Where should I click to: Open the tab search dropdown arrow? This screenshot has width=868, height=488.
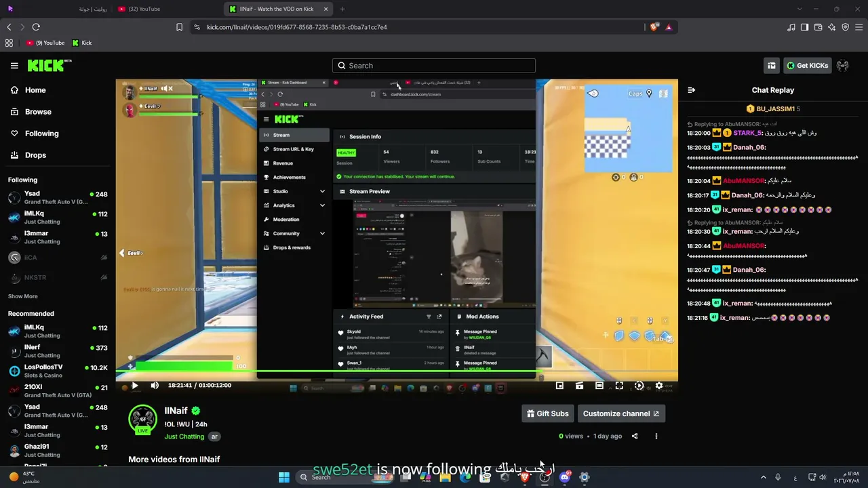tap(800, 9)
